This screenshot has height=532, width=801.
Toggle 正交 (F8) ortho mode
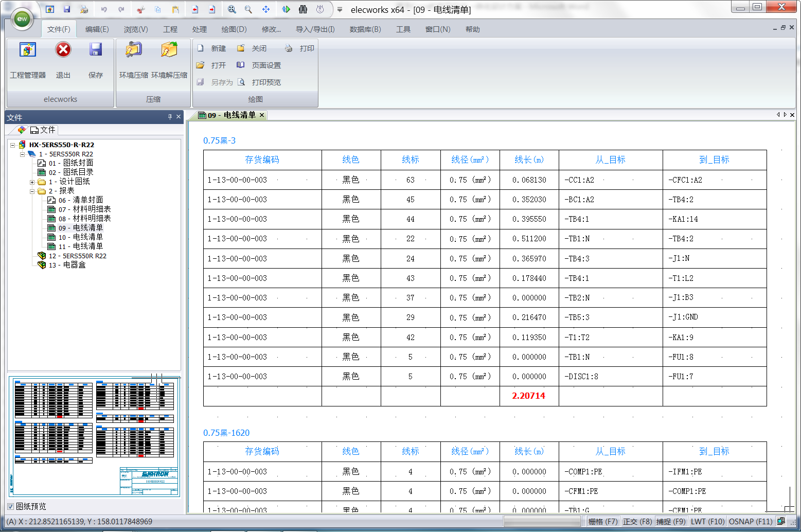tap(637, 521)
